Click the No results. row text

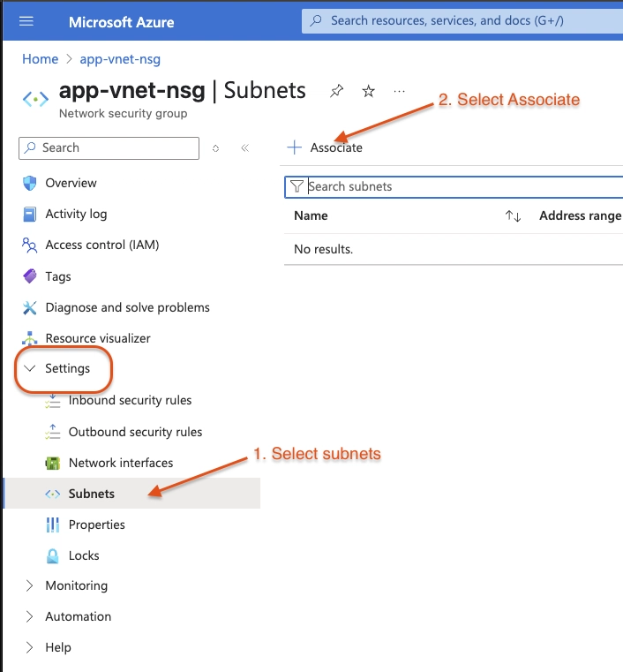(323, 249)
